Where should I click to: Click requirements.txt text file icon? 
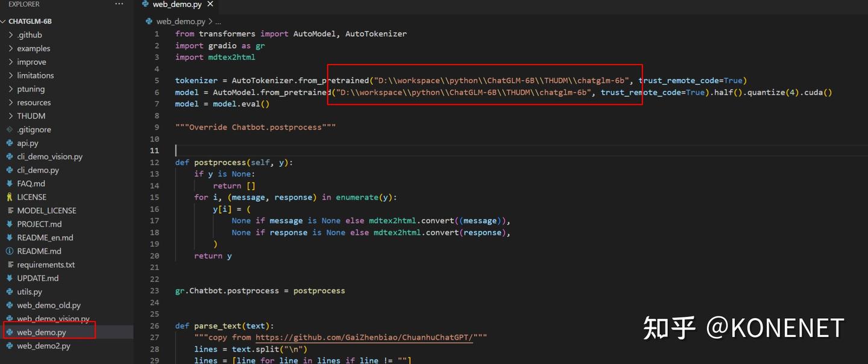(10, 265)
